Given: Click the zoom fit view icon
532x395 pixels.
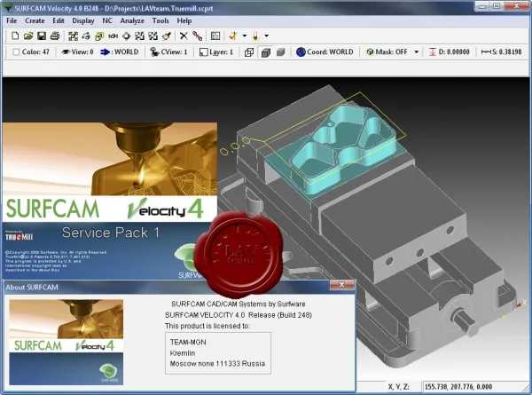Looking at the screenshot, I should [x=73, y=36].
